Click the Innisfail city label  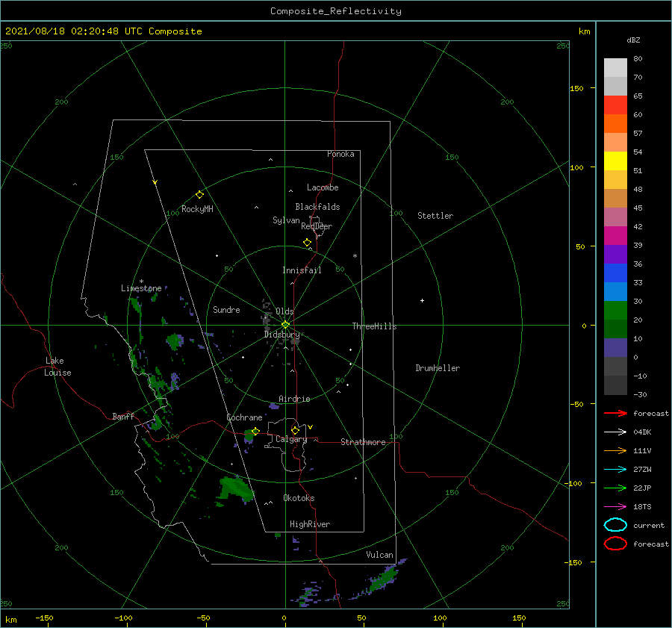(x=302, y=270)
